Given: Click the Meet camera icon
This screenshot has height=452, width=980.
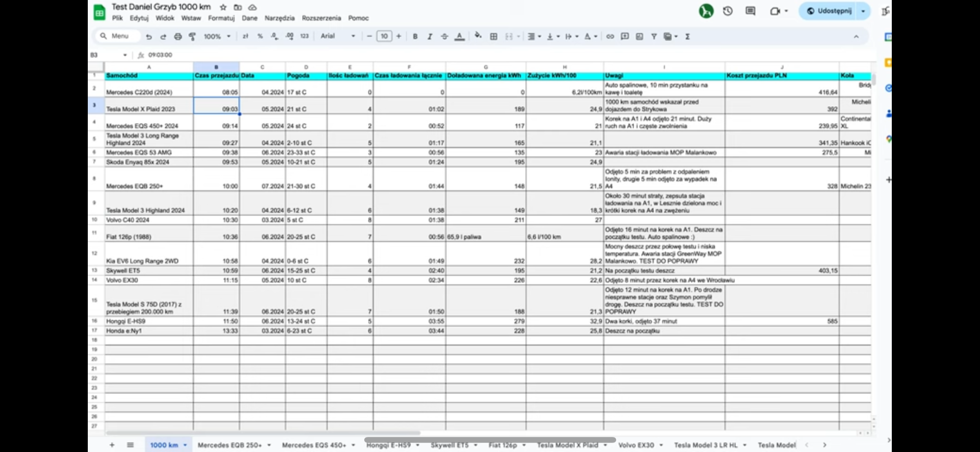Looking at the screenshot, I should pos(775,11).
